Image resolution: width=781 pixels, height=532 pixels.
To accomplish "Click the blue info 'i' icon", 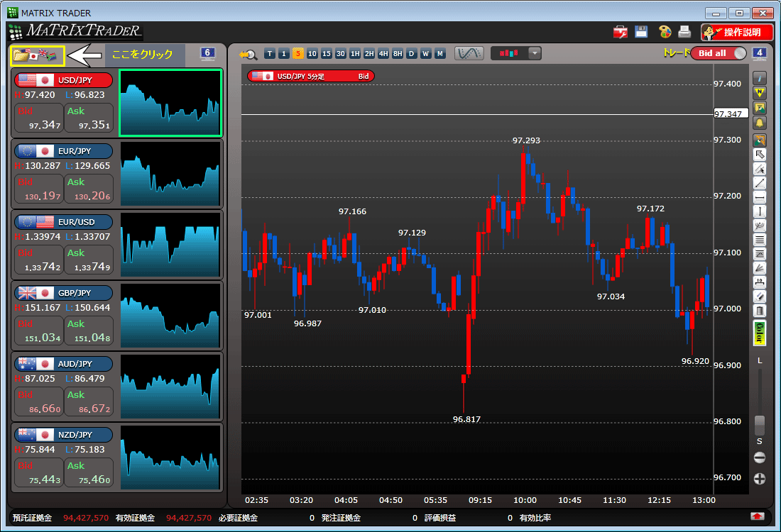I will point(760,78).
